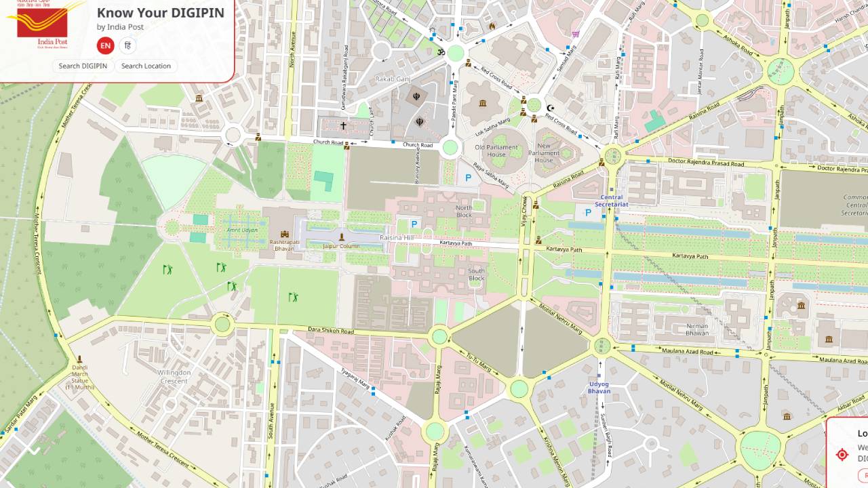Open the Search Location tab
The image size is (868, 488).
pos(146,66)
